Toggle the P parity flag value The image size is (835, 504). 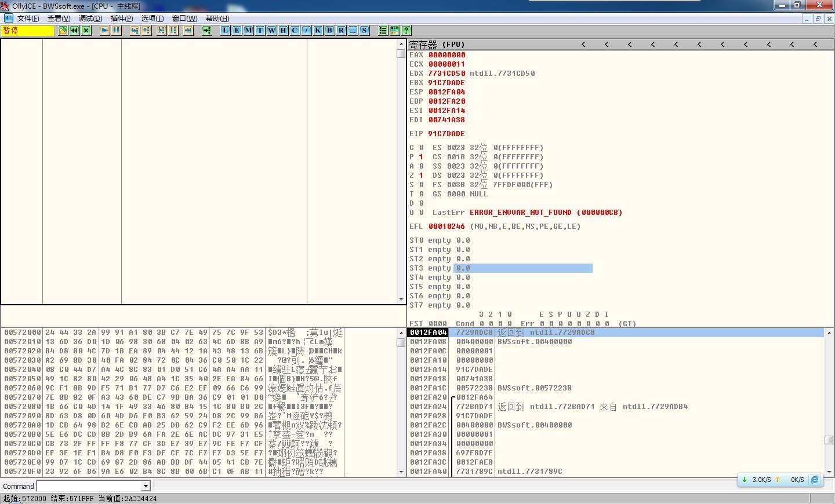(421, 157)
